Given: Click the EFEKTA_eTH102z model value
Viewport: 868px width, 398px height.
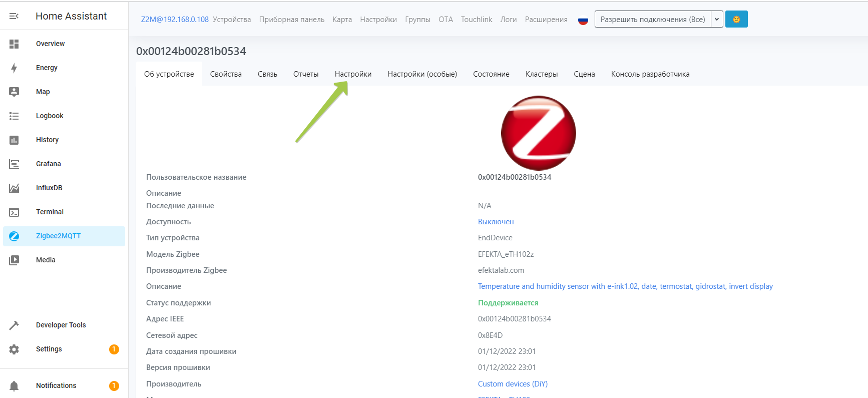Looking at the screenshot, I should [x=506, y=254].
